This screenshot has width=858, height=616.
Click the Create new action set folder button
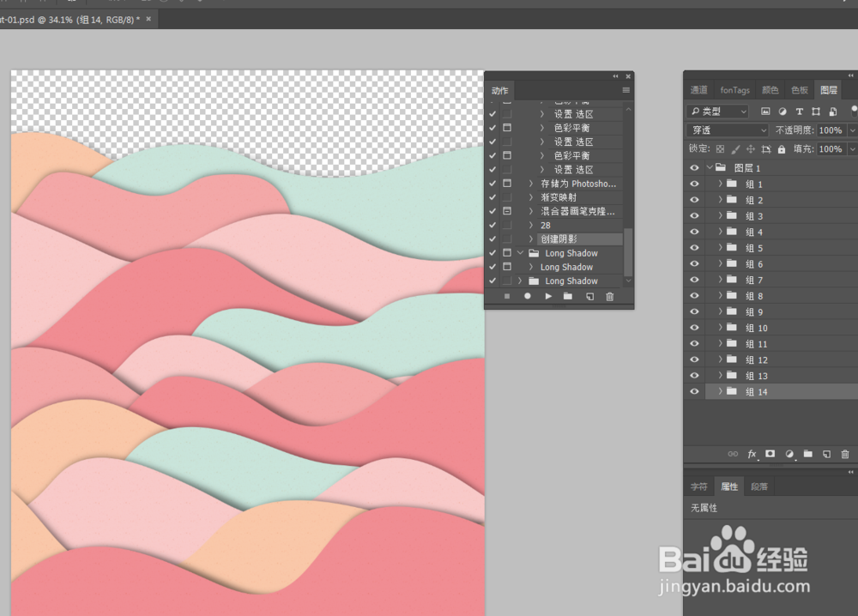click(x=569, y=296)
